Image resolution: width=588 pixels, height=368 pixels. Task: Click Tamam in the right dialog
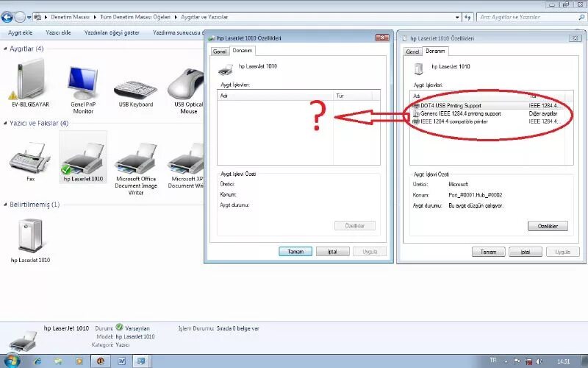click(x=488, y=252)
